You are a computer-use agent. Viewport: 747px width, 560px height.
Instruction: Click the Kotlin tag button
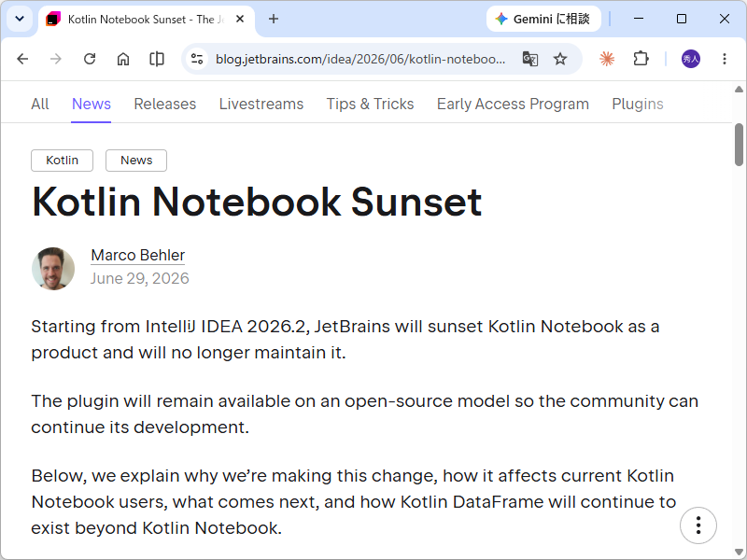click(x=62, y=161)
